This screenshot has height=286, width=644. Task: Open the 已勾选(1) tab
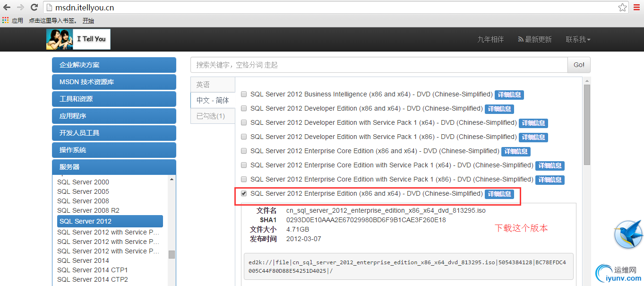tap(213, 116)
